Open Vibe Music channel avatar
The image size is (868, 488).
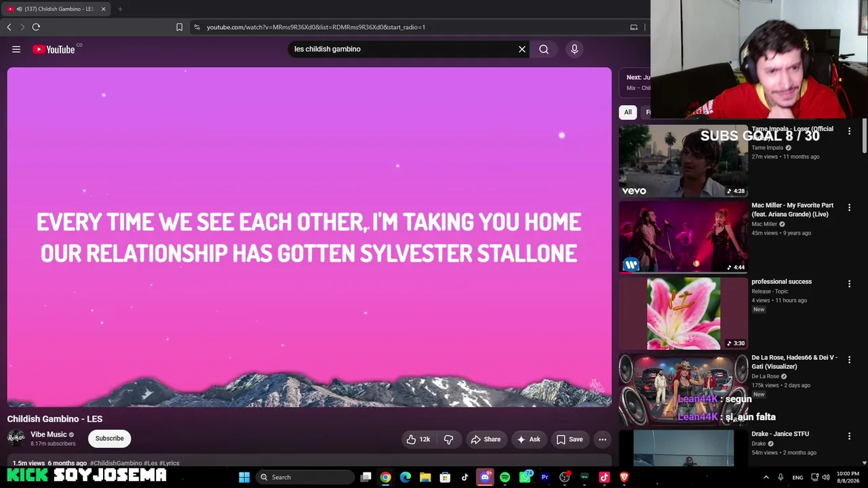pyautogui.click(x=16, y=438)
